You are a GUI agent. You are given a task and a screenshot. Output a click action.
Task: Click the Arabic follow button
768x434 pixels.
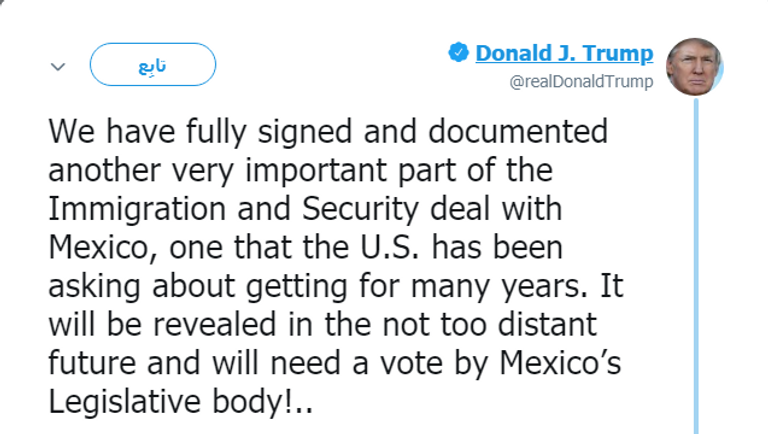tap(152, 65)
